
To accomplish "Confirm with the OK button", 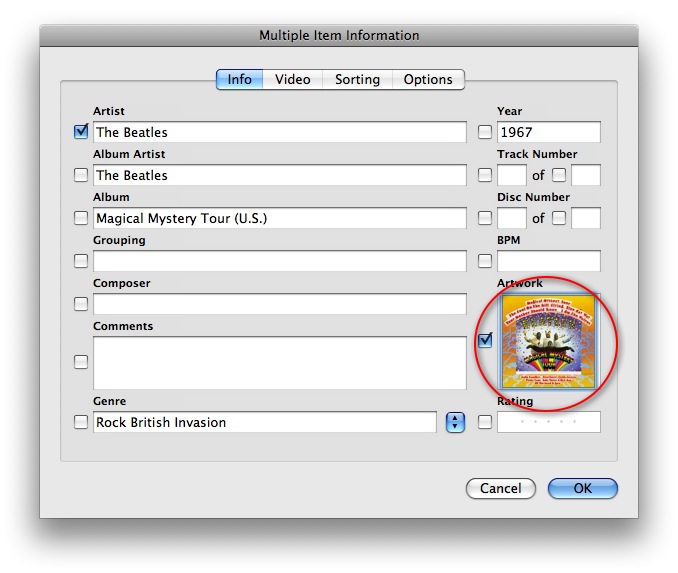I will [x=582, y=488].
